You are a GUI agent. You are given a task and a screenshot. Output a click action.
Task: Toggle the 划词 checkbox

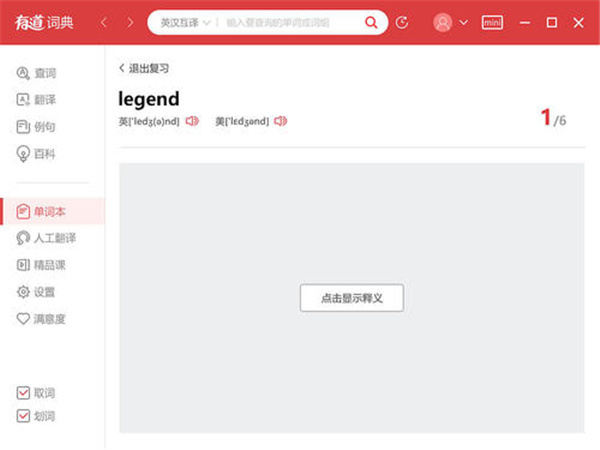pos(23,416)
